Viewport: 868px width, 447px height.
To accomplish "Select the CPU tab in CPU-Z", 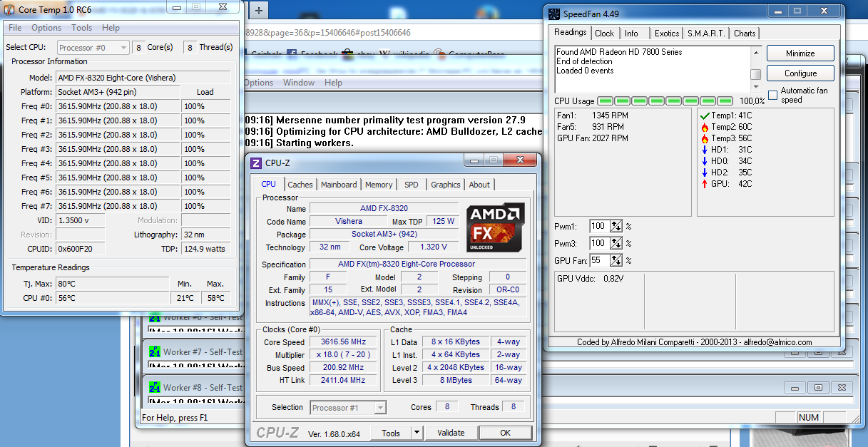I will tap(269, 184).
